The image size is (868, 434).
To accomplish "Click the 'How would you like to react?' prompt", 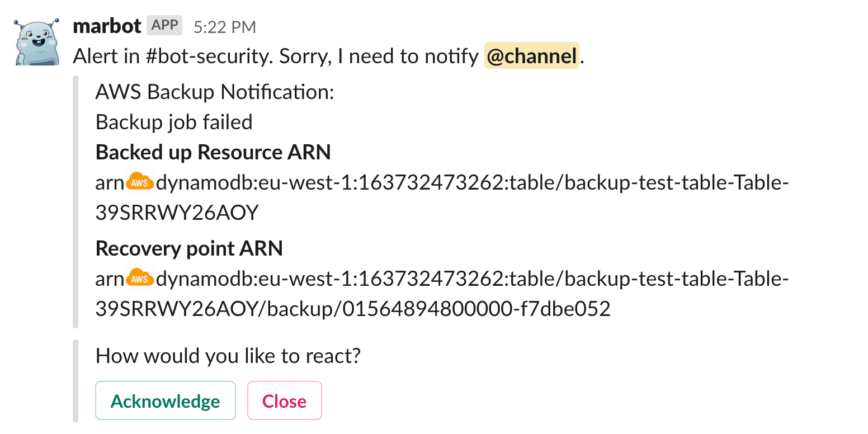I will (x=228, y=356).
